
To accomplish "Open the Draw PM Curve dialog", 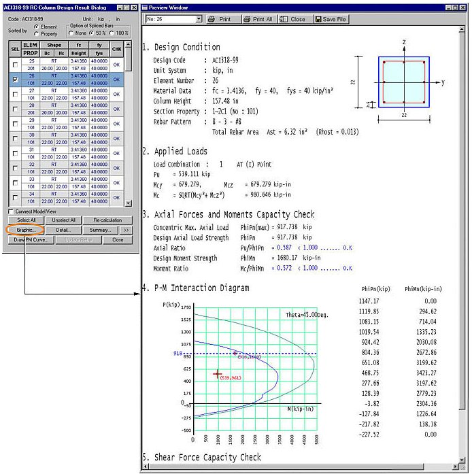I will click(30, 240).
